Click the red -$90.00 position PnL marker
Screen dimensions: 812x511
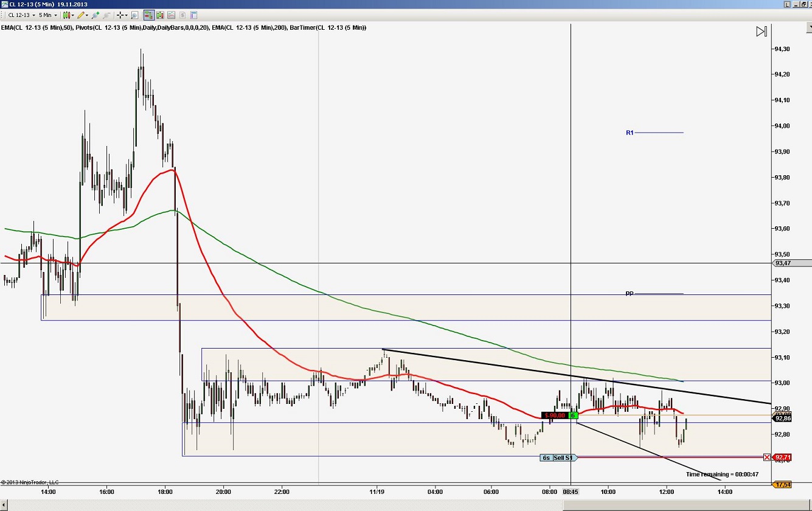pos(555,415)
